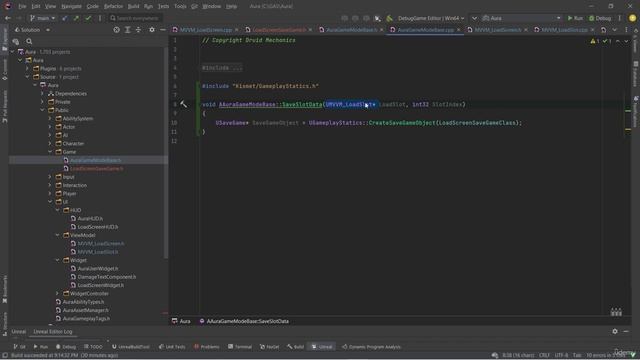
Task: Open the Unit Tests tool window
Action: click(x=172, y=347)
